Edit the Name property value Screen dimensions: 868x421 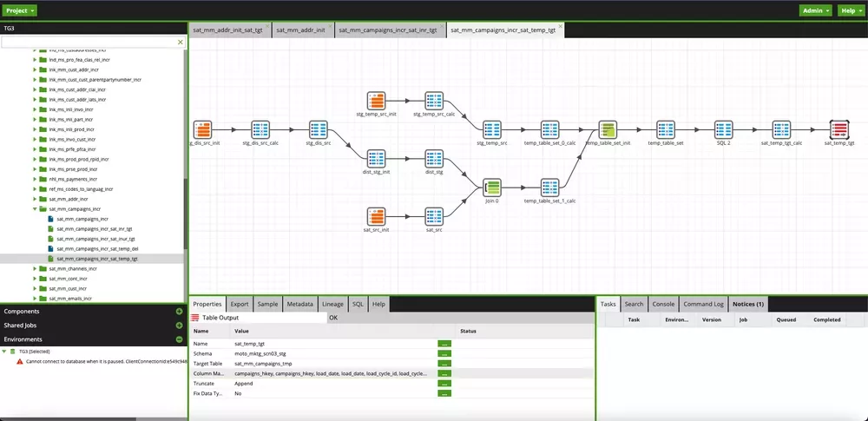[x=444, y=344]
